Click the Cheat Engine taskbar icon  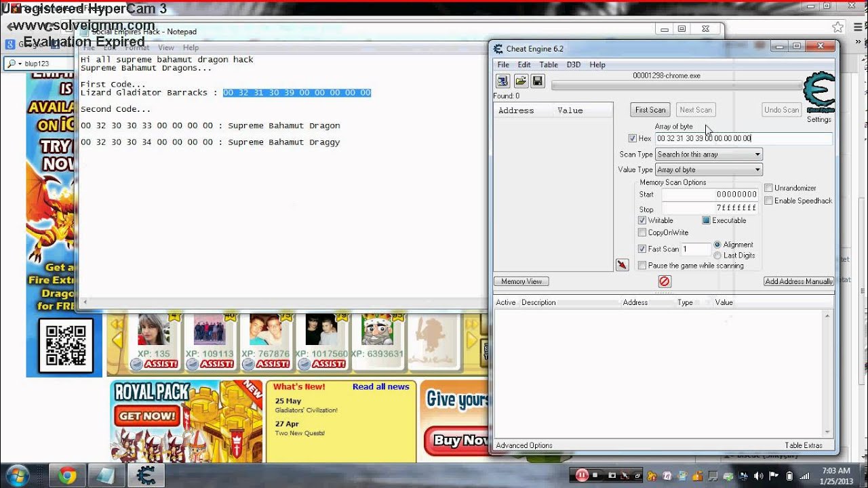146,475
